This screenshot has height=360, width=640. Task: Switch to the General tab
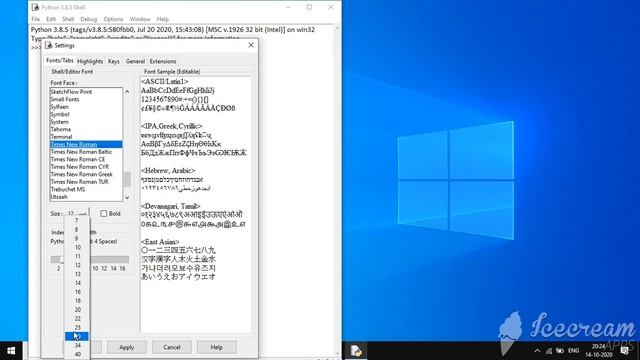coord(135,61)
